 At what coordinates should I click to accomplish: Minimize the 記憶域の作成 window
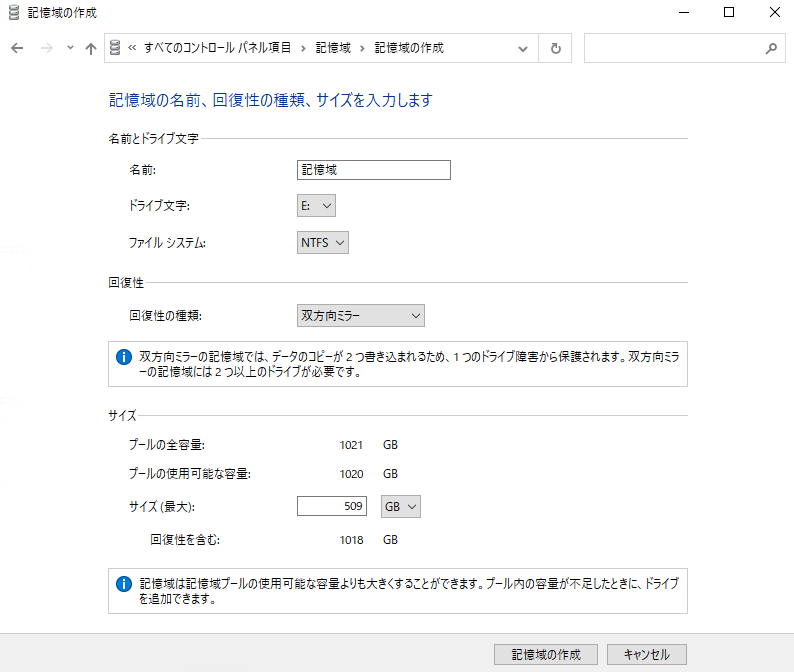[x=684, y=12]
